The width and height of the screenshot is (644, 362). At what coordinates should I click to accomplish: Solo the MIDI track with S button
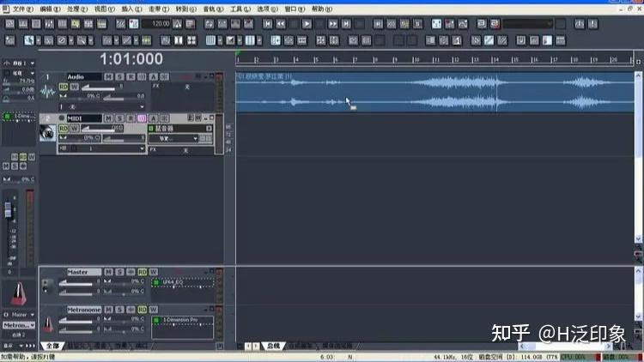point(119,118)
